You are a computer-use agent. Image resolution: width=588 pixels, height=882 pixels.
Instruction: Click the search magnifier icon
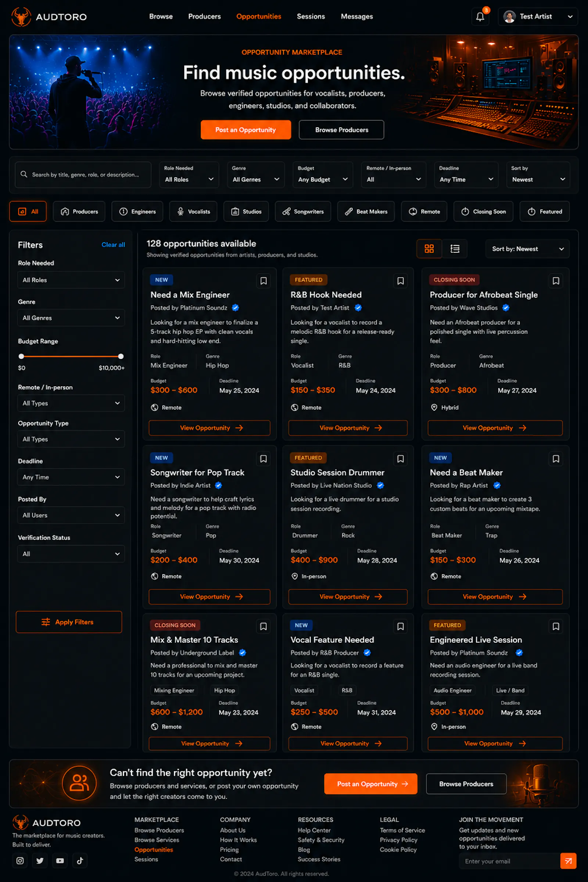point(24,174)
